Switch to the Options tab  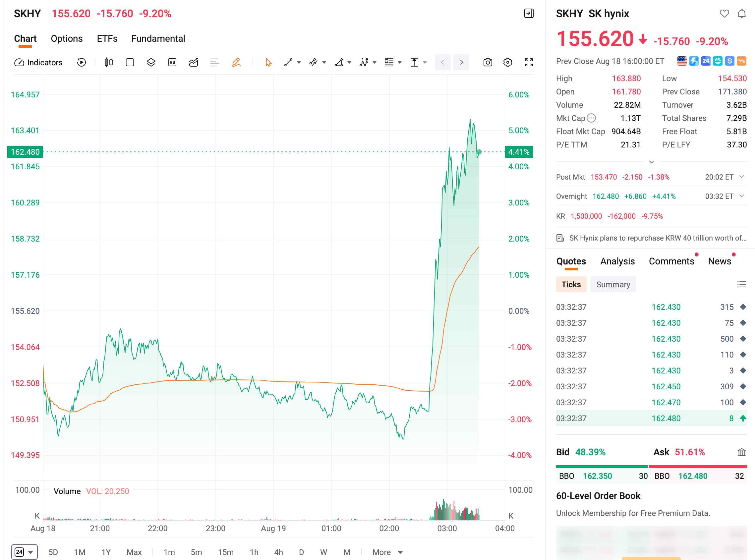point(67,39)
